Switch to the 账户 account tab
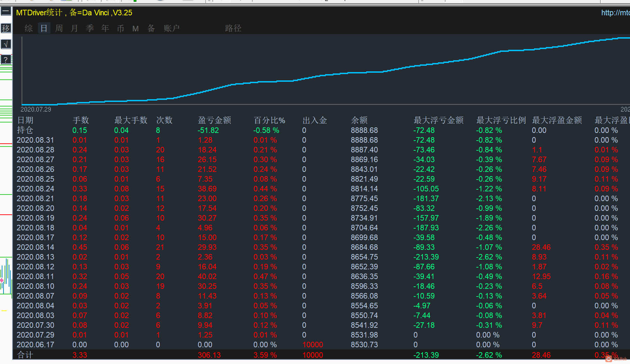This screenshot has width=630, height=364. [172, 28]
